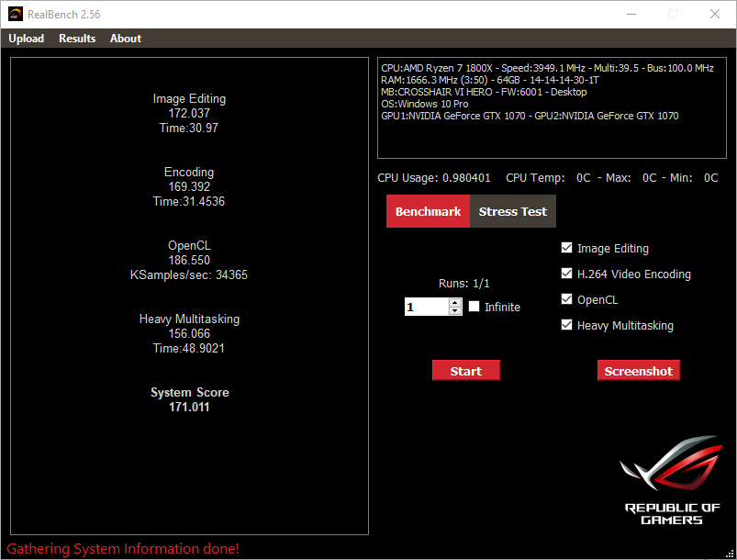Screen dimensions: 737x560
Task: Click the window resize grip corner
Action: pos(731,554)
